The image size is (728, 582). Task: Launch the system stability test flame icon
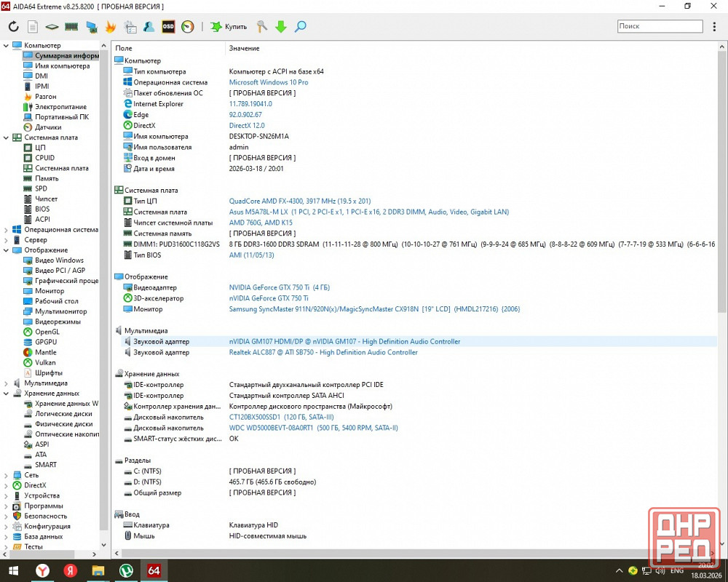[x=111, y=27]
